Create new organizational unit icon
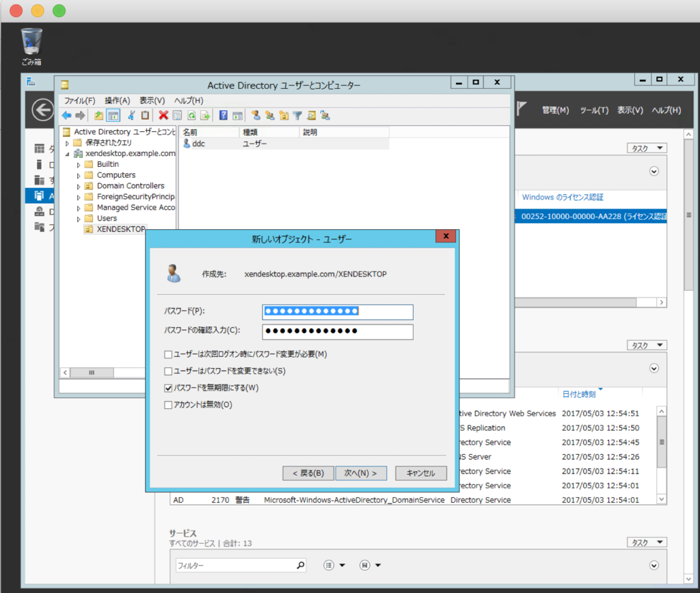Image resolution: width=700 pixels, height=593 pixels. 284,116
